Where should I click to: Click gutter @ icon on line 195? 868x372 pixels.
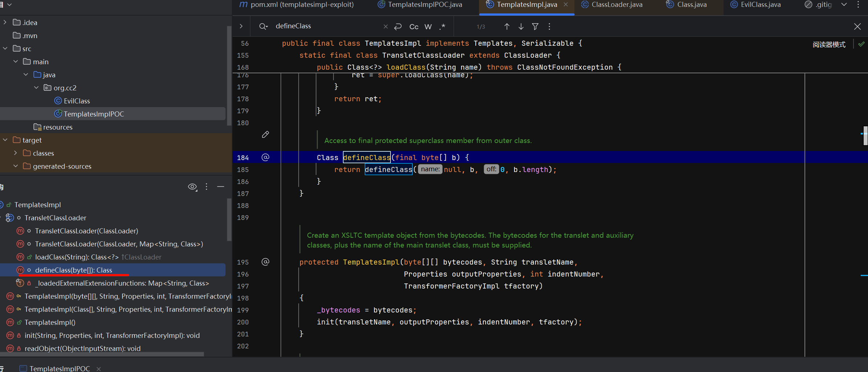coord(266,262)
